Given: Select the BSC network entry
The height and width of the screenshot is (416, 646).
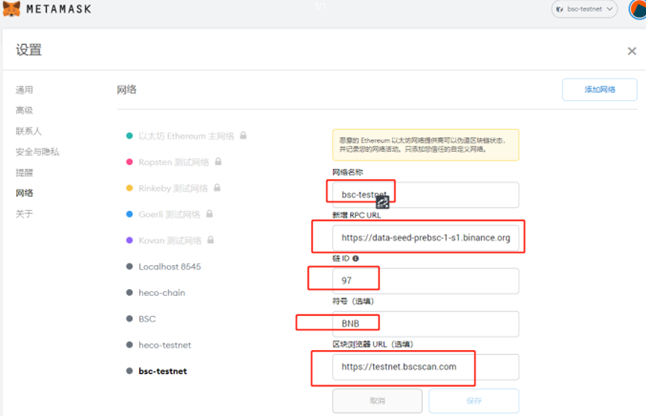Looking at the screenshot, I should (147, 319).
